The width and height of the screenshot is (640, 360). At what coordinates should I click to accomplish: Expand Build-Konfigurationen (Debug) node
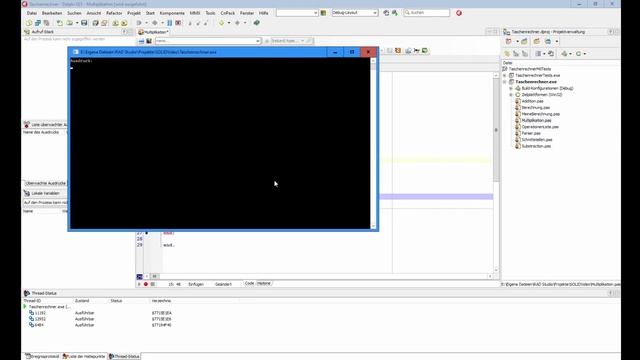pyautogui.click(x=511, y=88)
